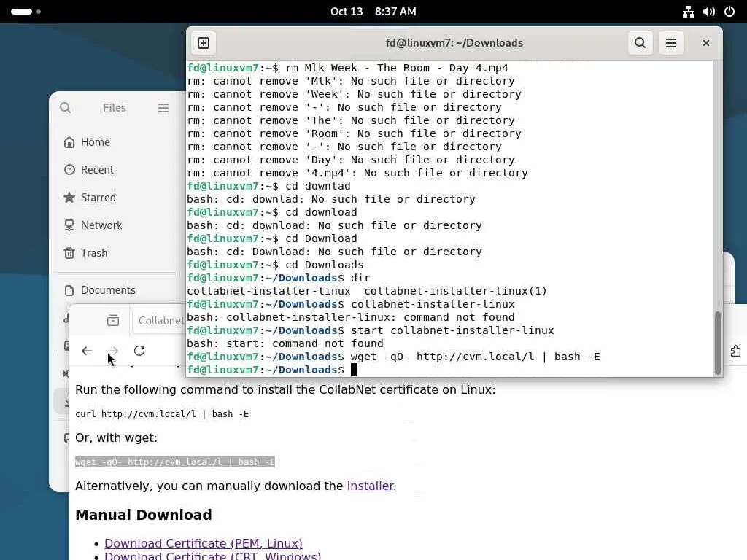Open Download Certificate (CRT, Windows) link
Image resolution: width=747 pixels, height=560 pixels.
[212, 556]
